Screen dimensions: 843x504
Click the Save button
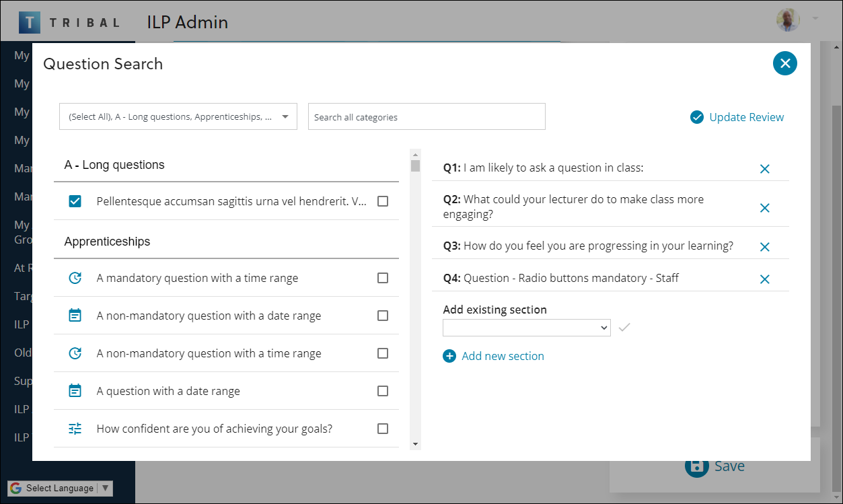coord(716,465)
